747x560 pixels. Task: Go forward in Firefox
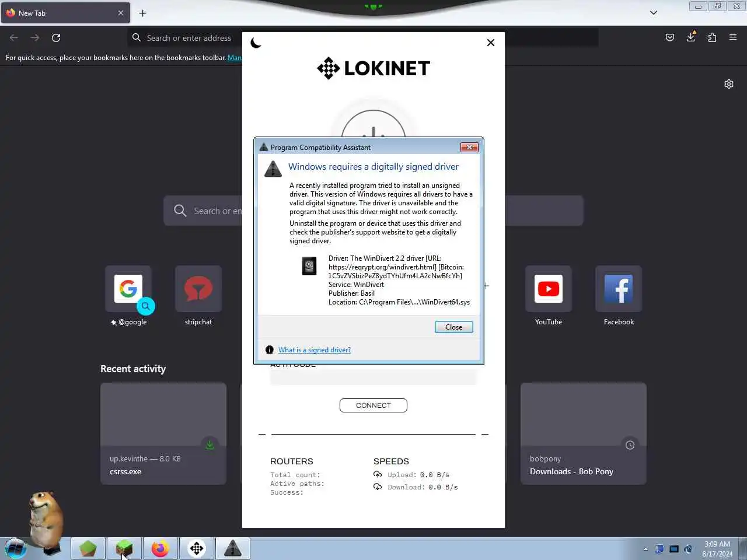(35, 38)
